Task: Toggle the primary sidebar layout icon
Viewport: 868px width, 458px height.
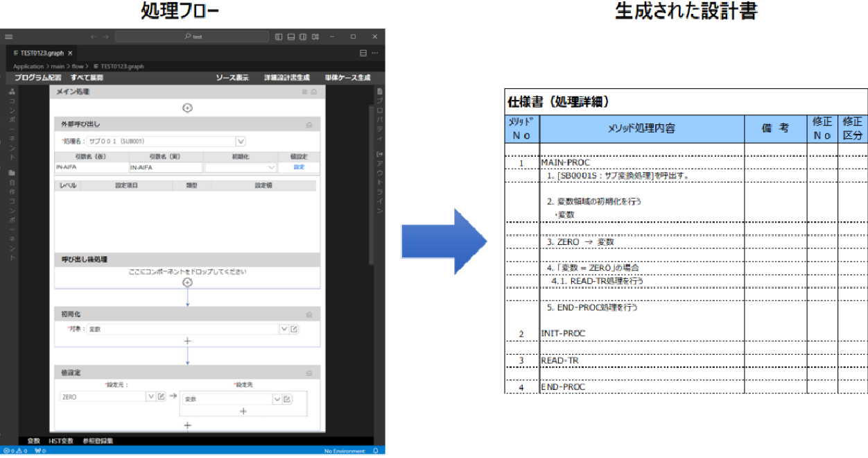Action: click(279, 37)
